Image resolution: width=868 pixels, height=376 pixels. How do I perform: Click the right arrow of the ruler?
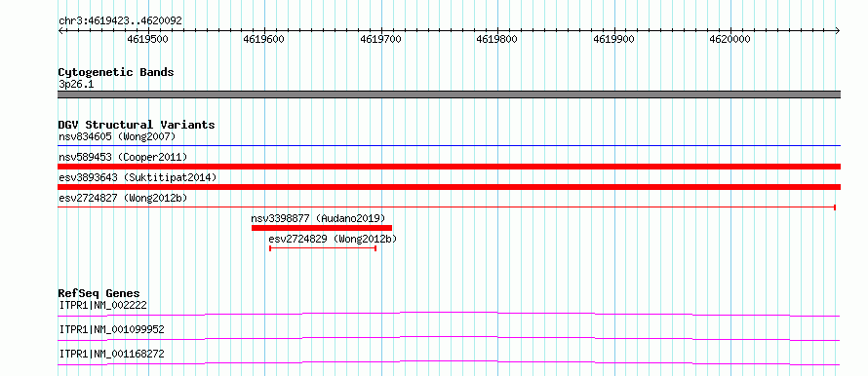pos(838,30)
